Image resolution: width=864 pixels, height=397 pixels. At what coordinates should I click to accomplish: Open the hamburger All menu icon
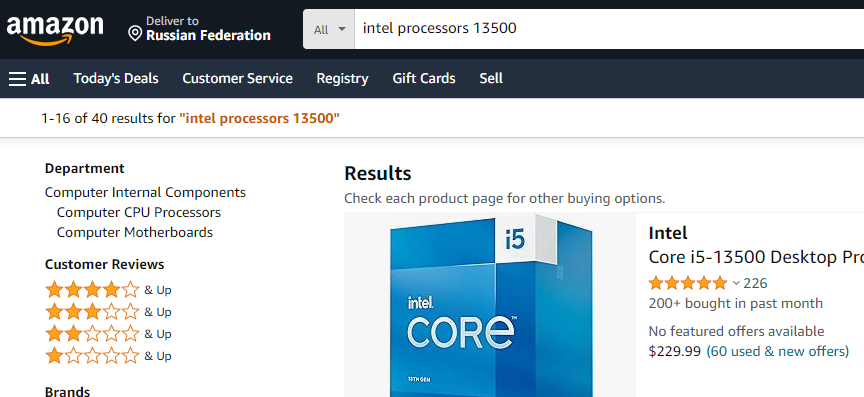tap(18, 79)
